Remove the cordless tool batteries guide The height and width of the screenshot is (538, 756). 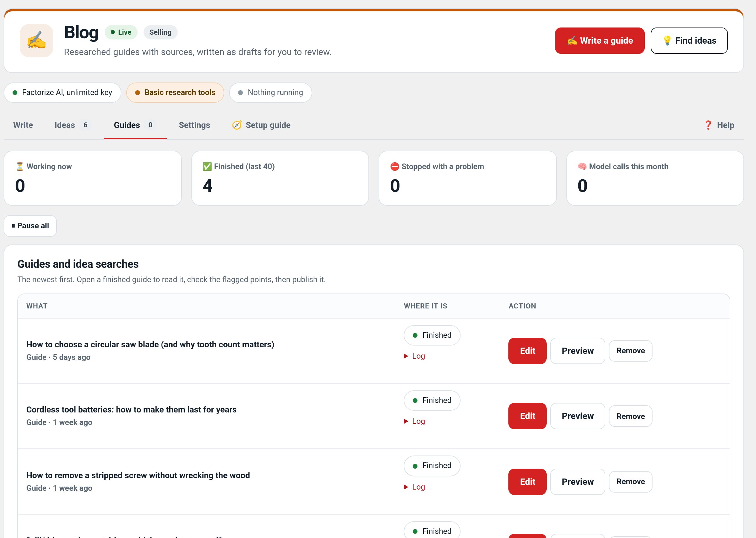pos(630,416)
